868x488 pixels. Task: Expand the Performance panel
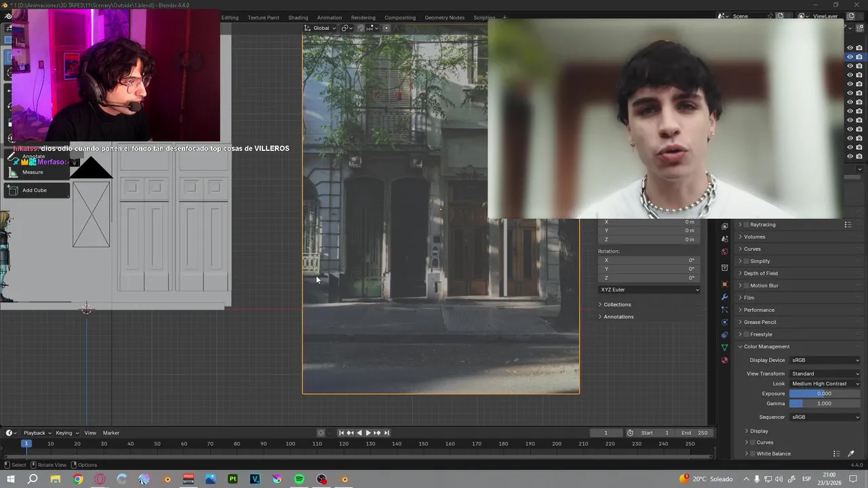759,310
